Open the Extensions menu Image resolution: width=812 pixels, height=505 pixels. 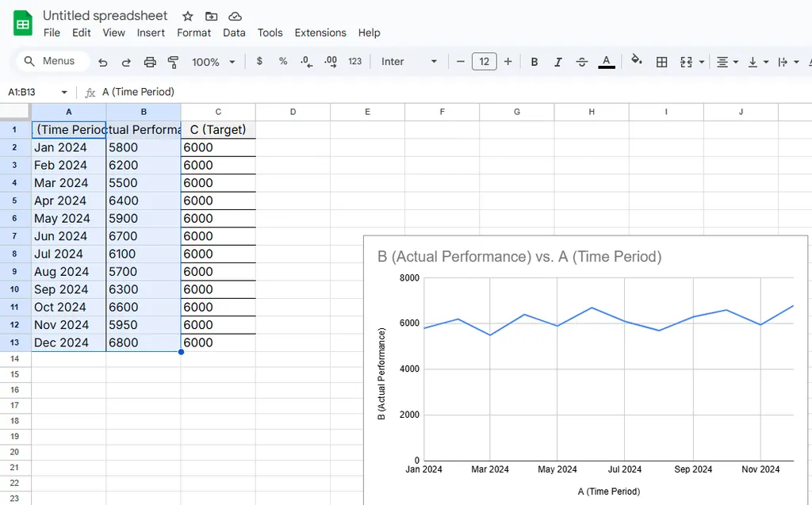tap(320, 33)
